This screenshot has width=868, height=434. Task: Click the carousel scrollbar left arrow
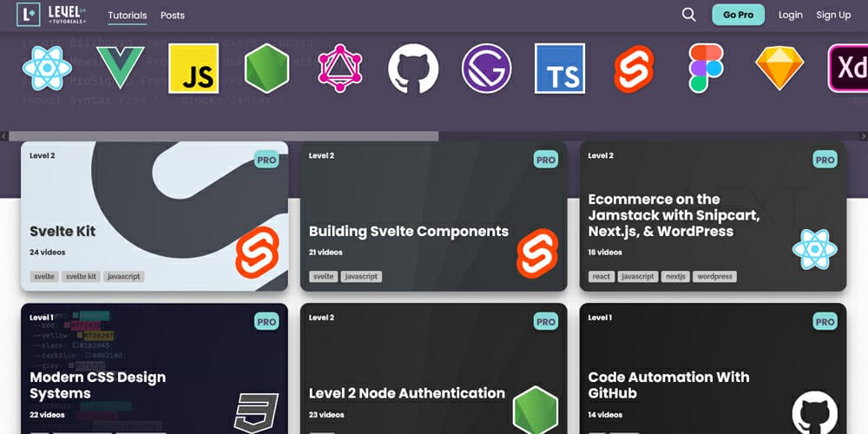[3, 136]
